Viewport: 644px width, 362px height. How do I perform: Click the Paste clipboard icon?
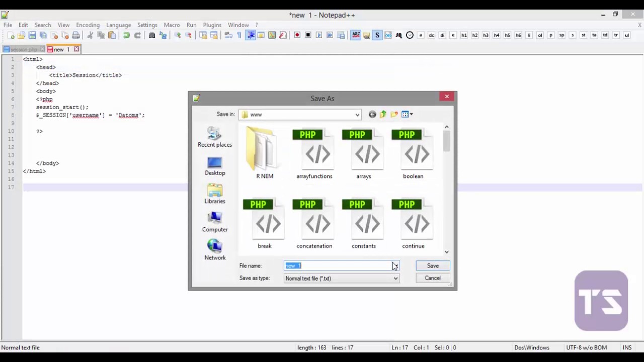[x=112, y=35]
